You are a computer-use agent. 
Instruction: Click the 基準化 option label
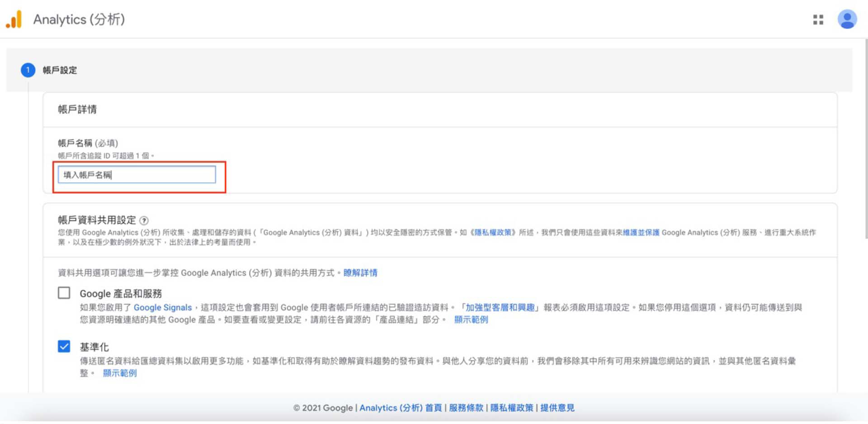tap(94, 347)
